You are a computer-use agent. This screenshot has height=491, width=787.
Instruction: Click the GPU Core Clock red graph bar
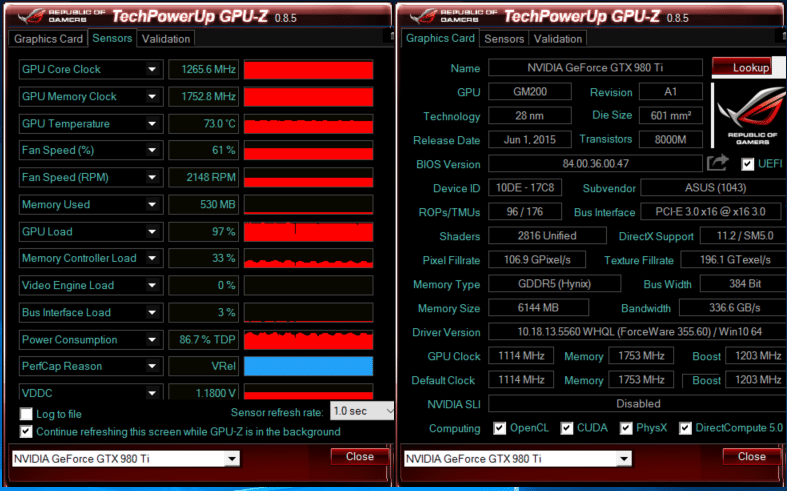[x=308, y=70]
